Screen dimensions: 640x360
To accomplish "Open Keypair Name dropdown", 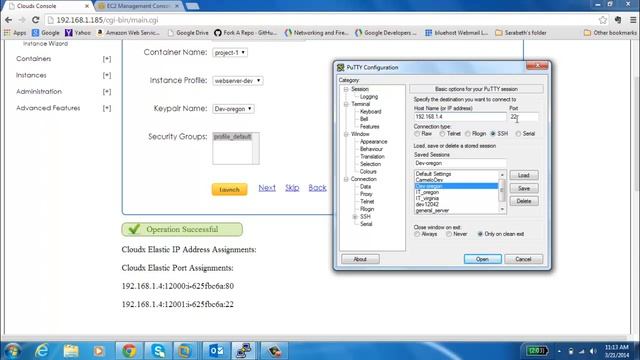I will (x=233, y=109).
